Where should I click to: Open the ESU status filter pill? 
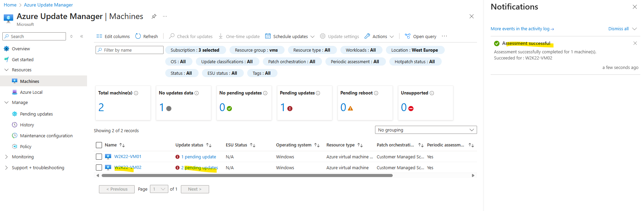[x=222, y=73]
